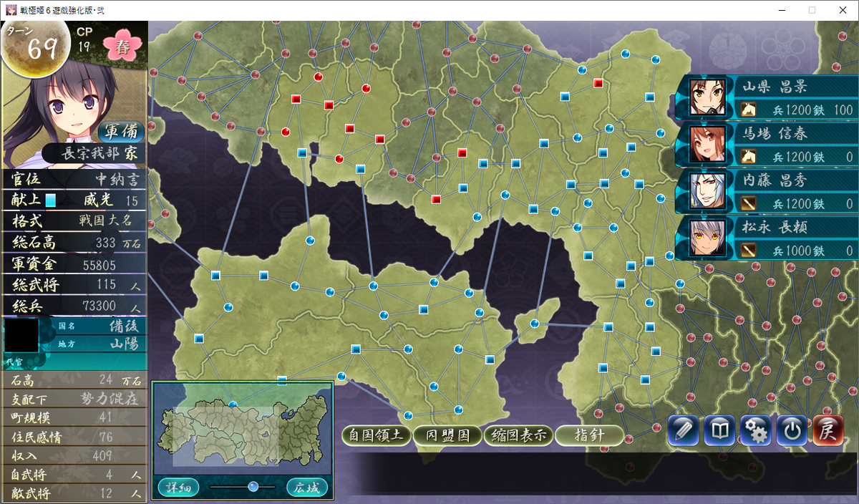This screenshot has height=504, width=859.
Task: Click the pencil memo icon
Action: (683, 430)
